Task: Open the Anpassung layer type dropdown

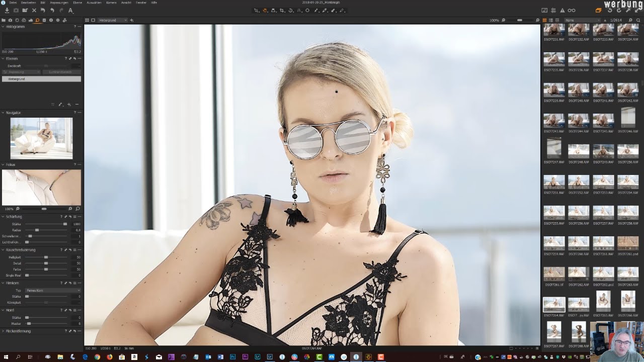Action: (21, 72)
